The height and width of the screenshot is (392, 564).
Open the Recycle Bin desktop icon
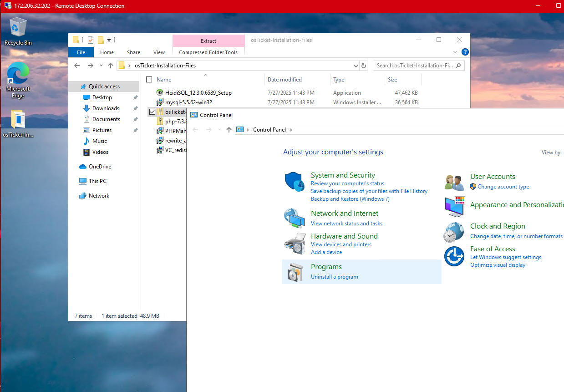tap(18, 31)
